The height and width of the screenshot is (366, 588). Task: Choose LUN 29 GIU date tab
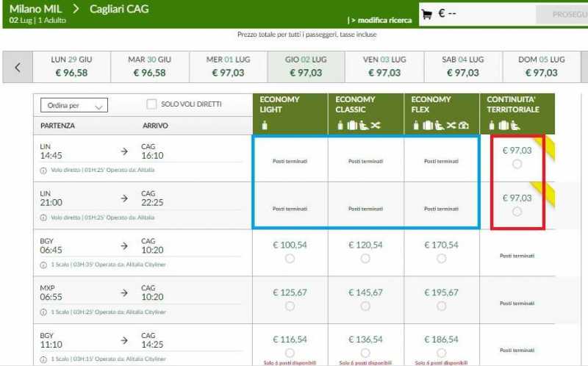71,67
